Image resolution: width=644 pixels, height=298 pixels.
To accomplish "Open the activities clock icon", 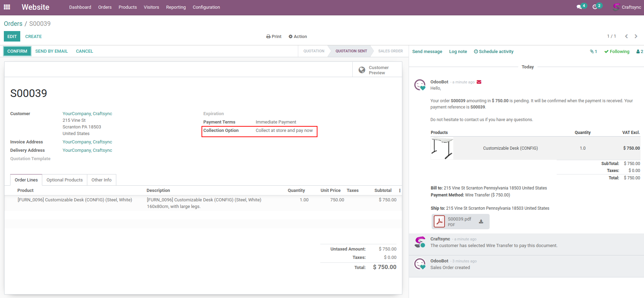I will tap(595, 7).
